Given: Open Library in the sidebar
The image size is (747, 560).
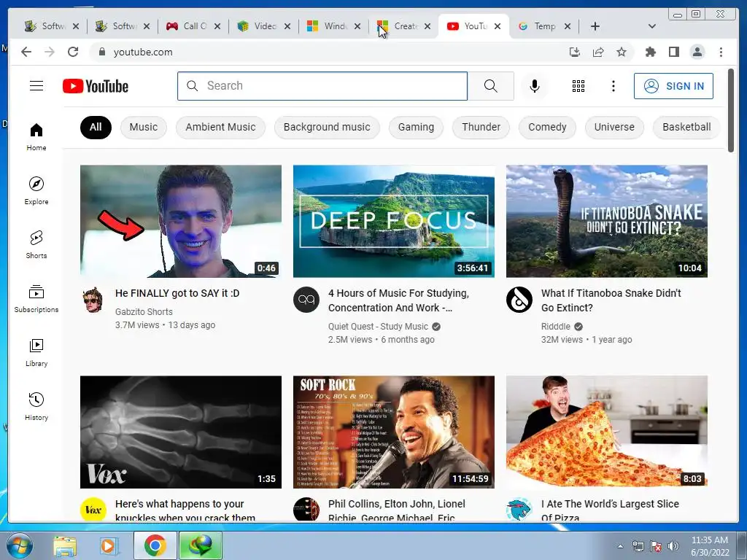Looking at the screenshot, I should (x=36, y=352).
